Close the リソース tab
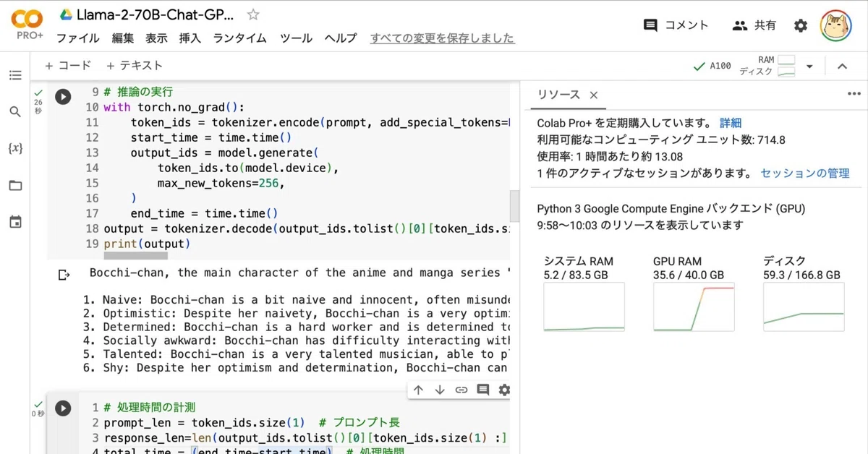The width and height of the screenshot is (868, 454). 594,95
